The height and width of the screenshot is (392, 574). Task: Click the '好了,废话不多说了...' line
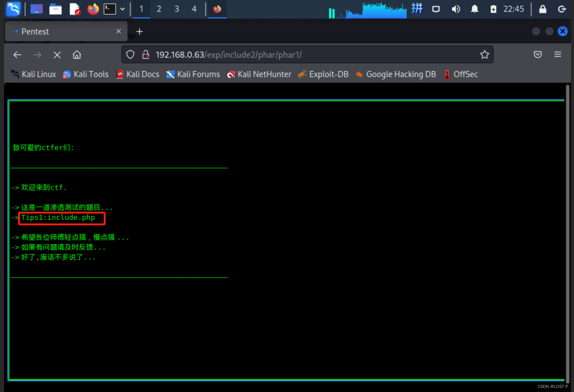[x=58, y=257]
